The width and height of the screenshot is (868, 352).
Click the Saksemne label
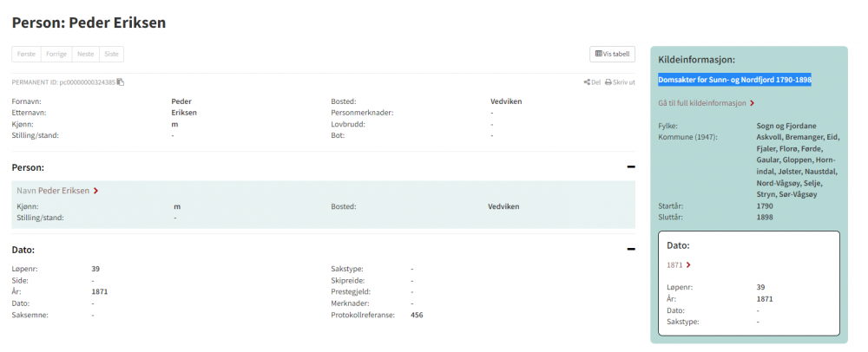(30, 315)
